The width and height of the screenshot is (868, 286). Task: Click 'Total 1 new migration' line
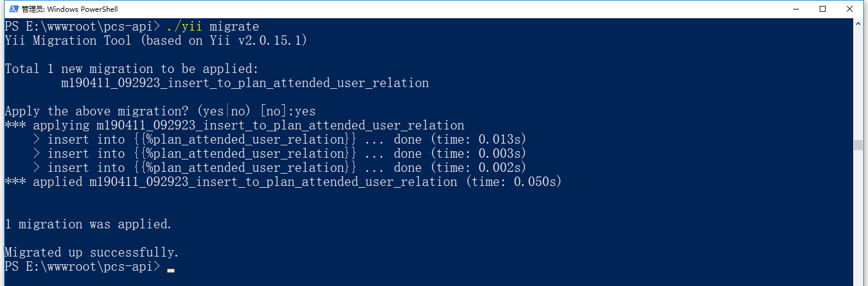(x=131, y=69)
